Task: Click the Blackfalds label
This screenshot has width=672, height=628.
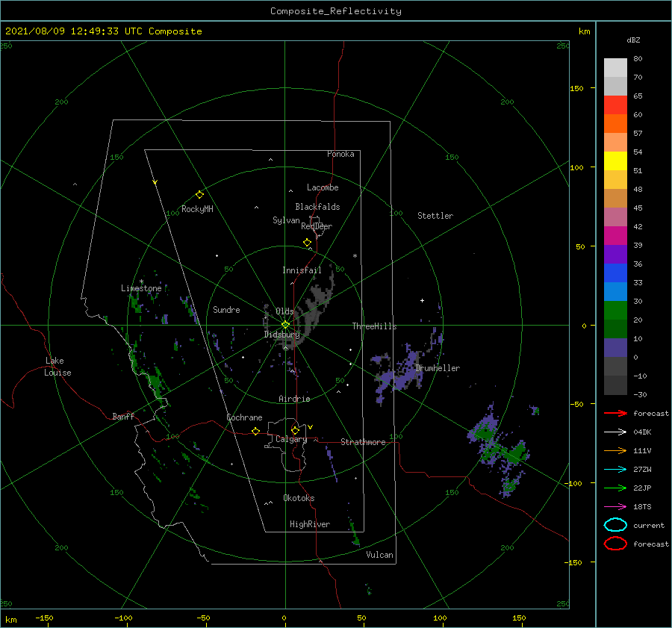Action: pos(317,207)
